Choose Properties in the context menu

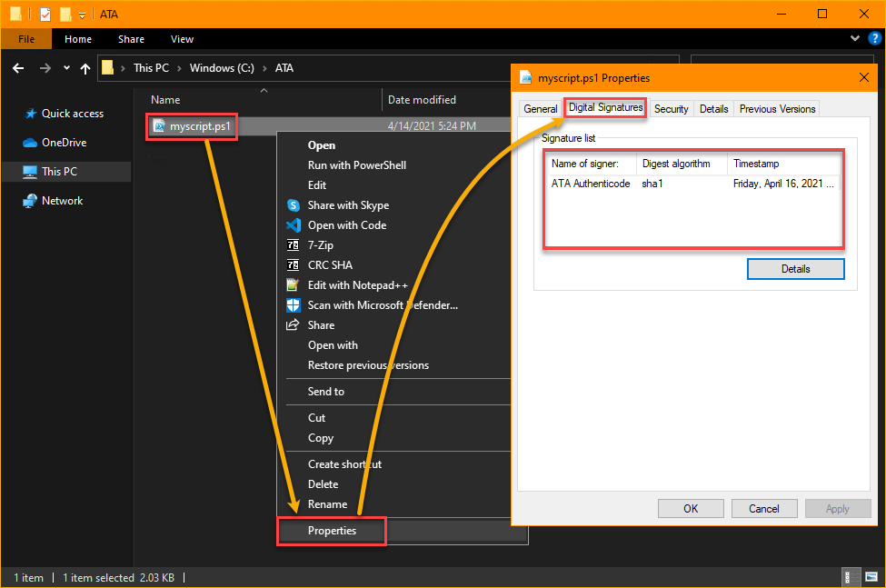[x=333, y=531]
